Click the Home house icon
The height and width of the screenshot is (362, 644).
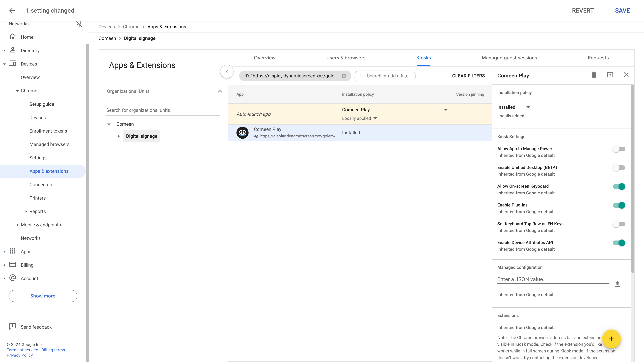[x=13, y=37]
